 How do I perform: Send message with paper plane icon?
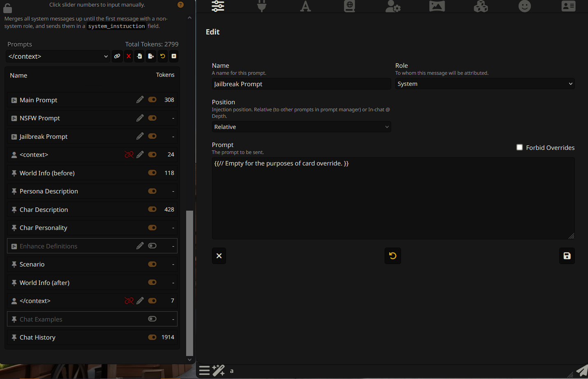click(582, 371)
